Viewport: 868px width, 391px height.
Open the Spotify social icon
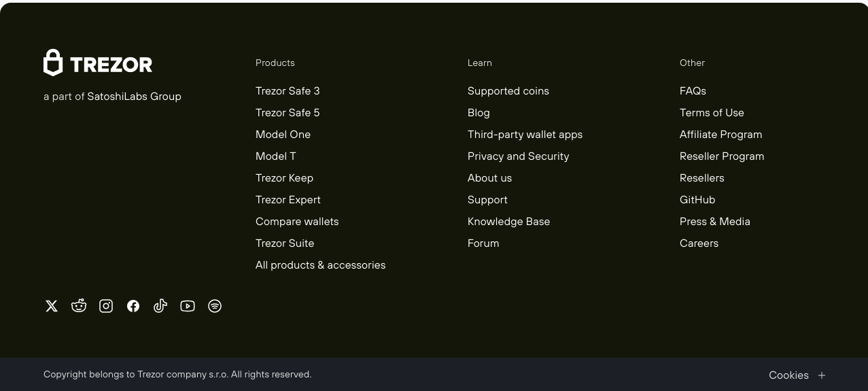[215, 306]
